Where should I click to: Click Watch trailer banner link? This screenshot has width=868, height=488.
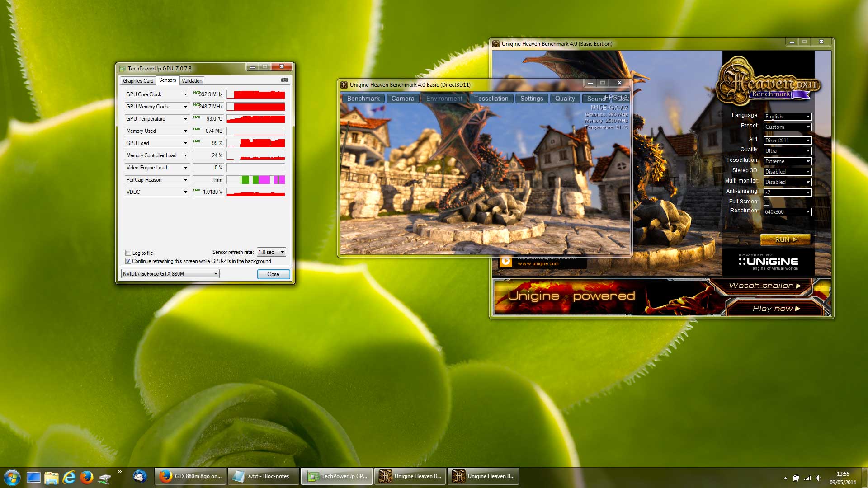click(765, 286)
